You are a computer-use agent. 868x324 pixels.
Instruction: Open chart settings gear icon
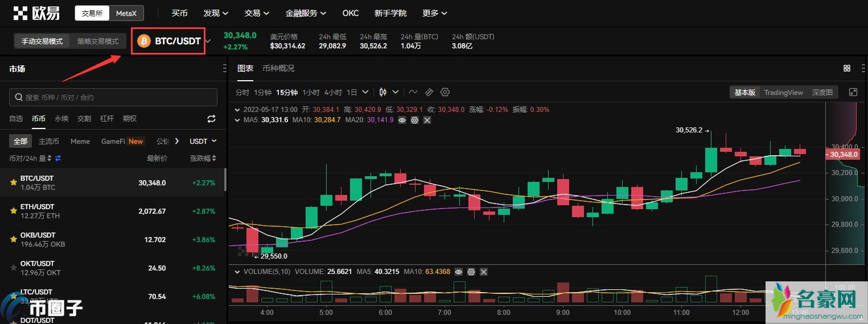[445, 92]
